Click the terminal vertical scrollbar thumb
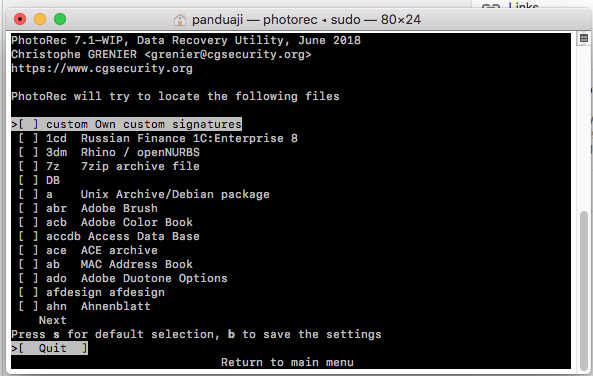This screenshot has height=376, width=593. pyautogui.click(x=584, y=291)
